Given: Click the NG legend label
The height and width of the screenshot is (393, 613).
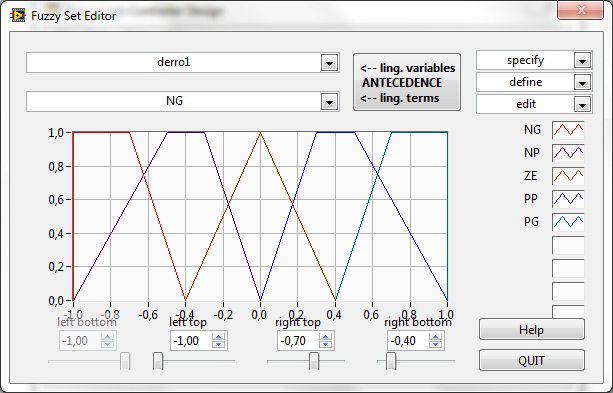Looking at the screenshot, I should tap(532, 130).
